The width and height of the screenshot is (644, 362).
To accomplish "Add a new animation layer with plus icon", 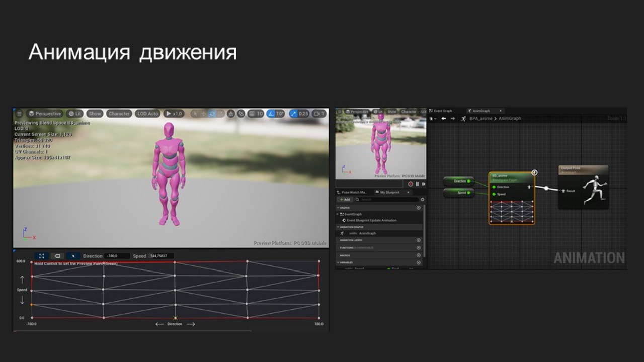I will point(419,240).
